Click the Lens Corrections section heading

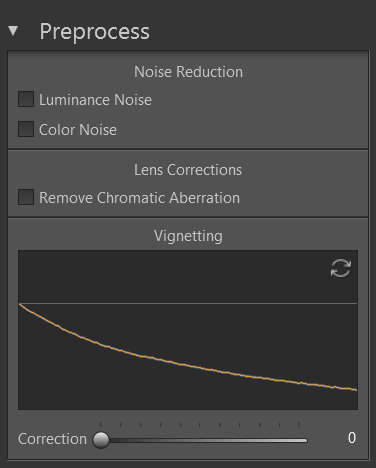coord(188,170)
